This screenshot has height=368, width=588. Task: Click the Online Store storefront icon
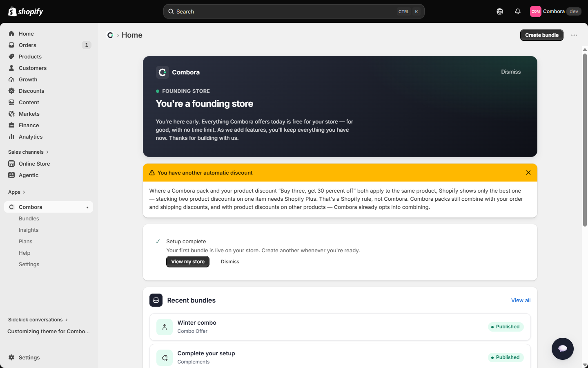pos(11,164)
